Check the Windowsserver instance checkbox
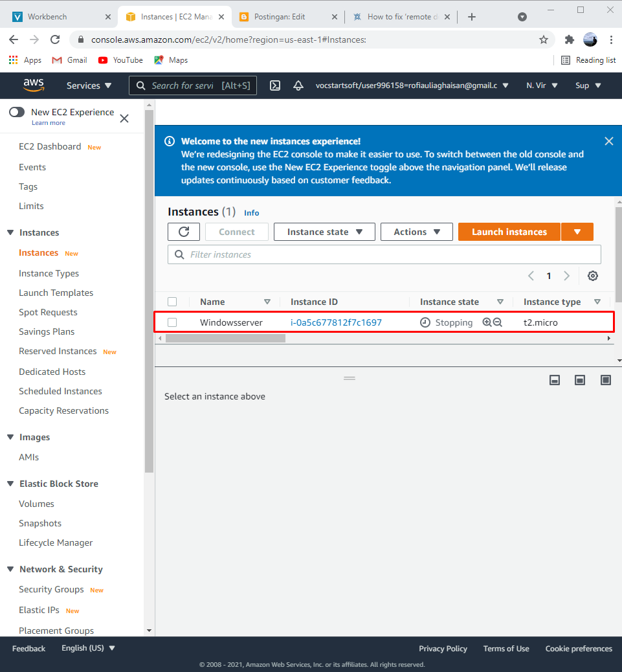Viewport: 622px width, 672px height. 172,322
